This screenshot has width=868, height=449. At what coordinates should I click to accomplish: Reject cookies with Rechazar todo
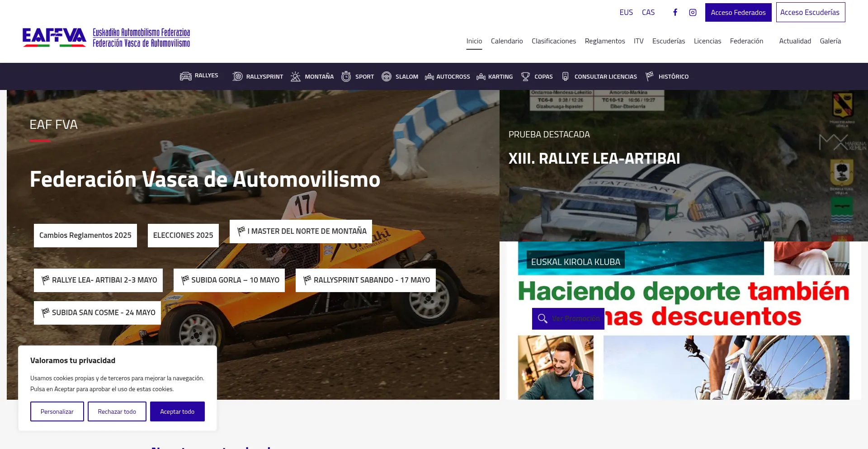(x=117, y=411)
